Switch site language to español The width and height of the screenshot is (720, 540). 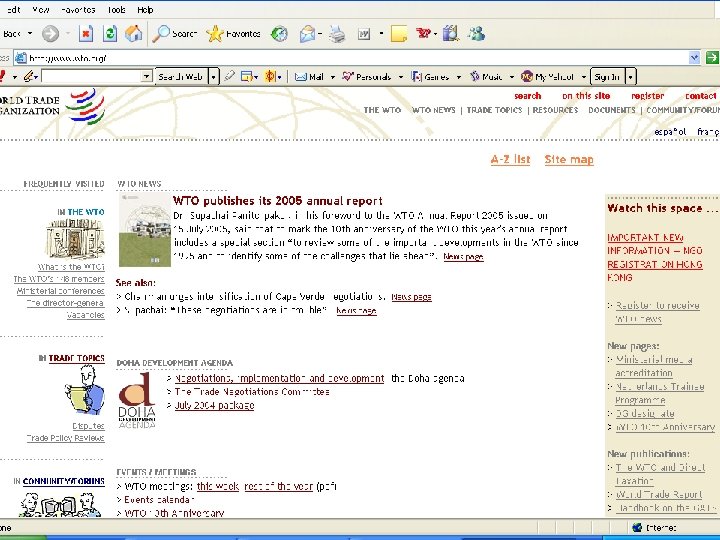tap(670, 132)
